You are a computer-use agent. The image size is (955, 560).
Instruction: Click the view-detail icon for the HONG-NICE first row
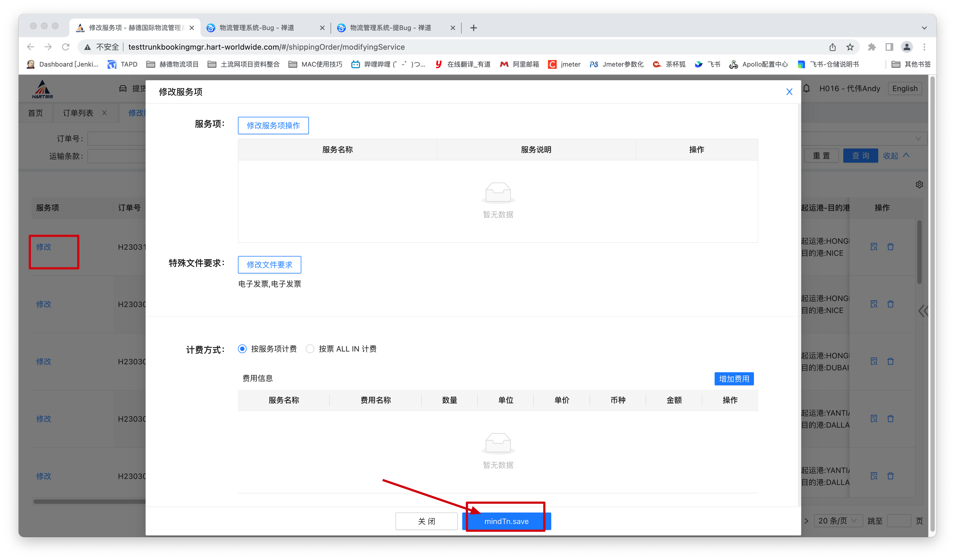pos(874,247)
